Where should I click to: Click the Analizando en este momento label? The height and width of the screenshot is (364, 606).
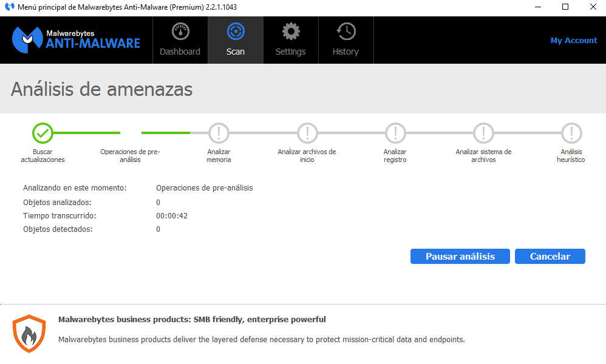75,188
